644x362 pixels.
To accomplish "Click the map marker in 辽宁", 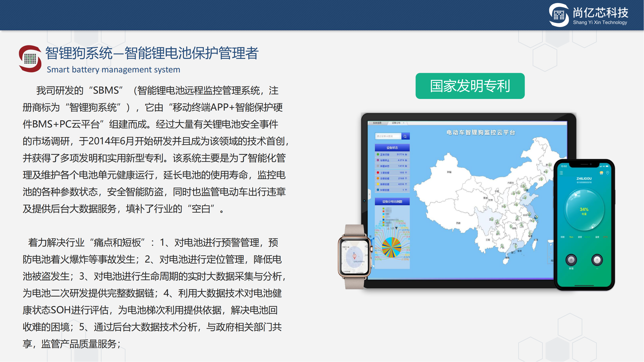I will click(541, 179).
